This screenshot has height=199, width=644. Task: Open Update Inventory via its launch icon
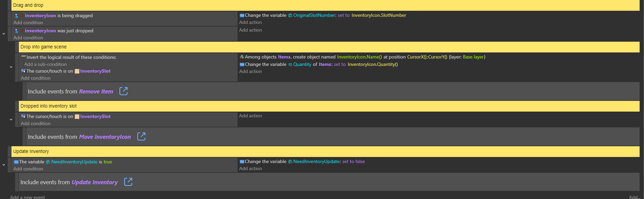click(x=128, y=182)
